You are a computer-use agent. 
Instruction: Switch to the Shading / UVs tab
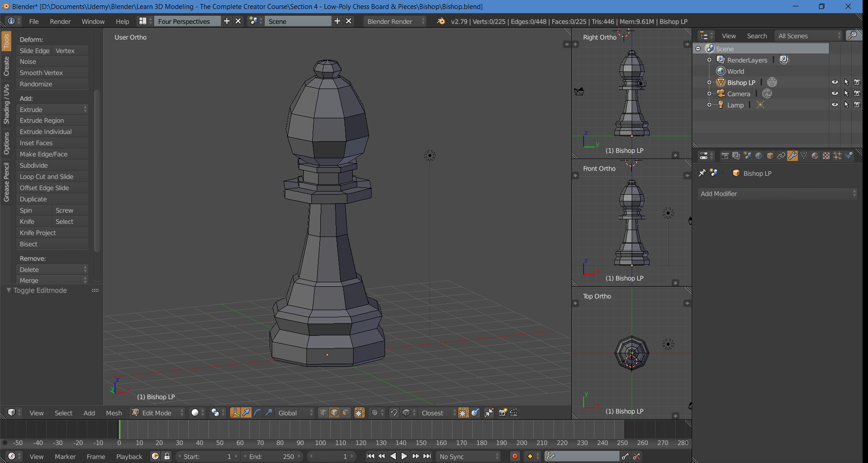click(6, 104)
